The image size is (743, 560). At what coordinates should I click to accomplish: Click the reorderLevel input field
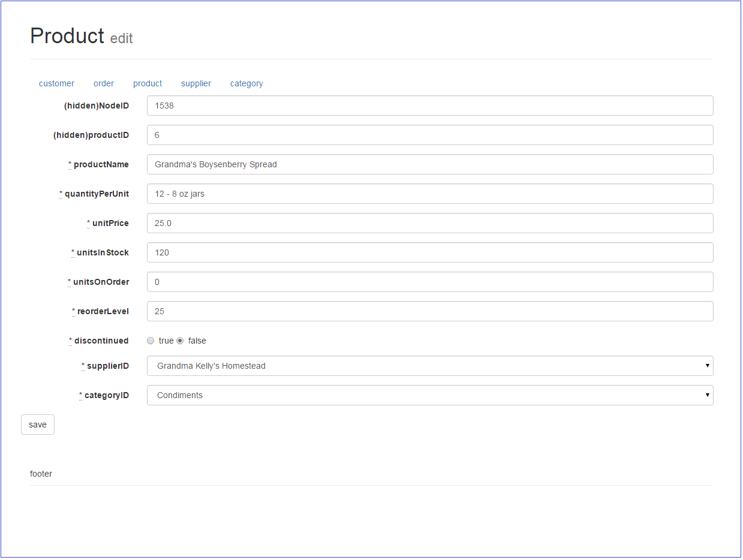430,311
